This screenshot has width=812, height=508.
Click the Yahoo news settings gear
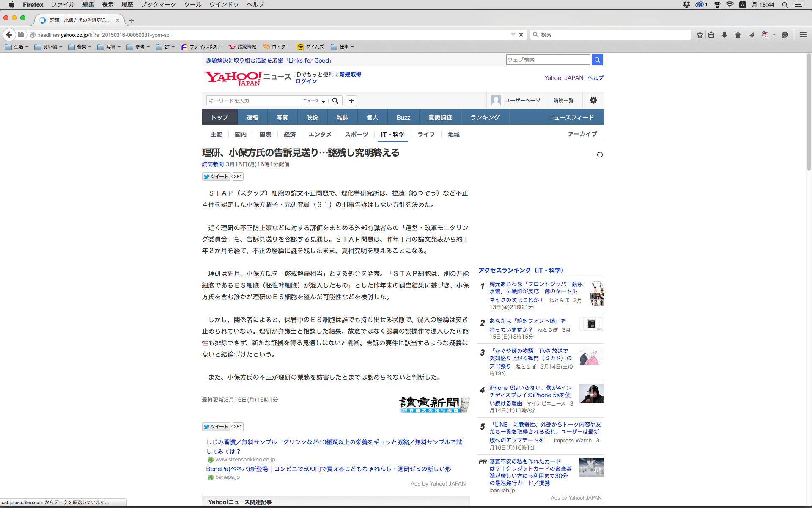point(593,100)
